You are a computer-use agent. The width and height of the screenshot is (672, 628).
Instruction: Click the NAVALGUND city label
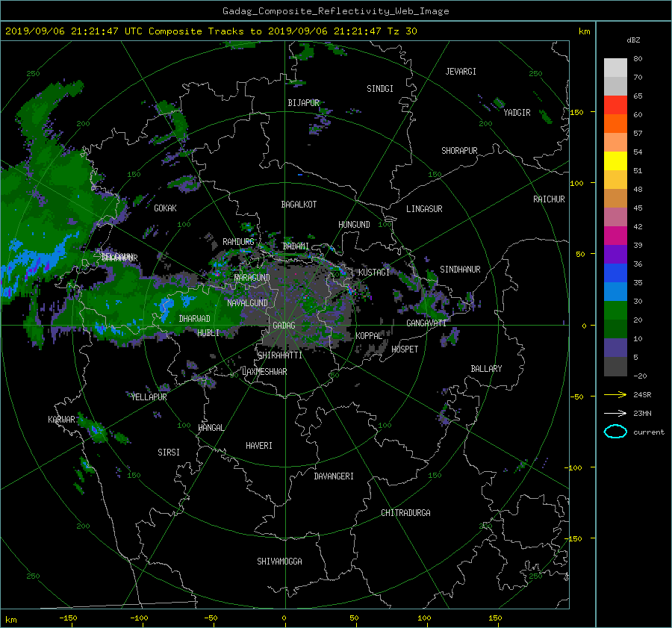pos(247,302)
